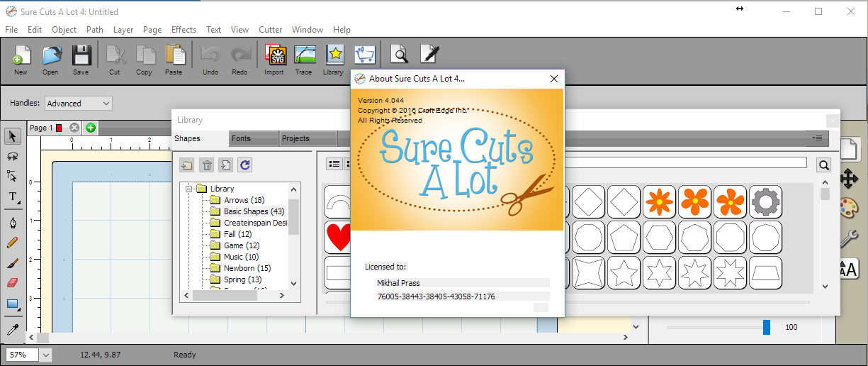Close the About Sure Cuts A Lot dialog
Screen dimensions: 868x366
click(554, 79)
